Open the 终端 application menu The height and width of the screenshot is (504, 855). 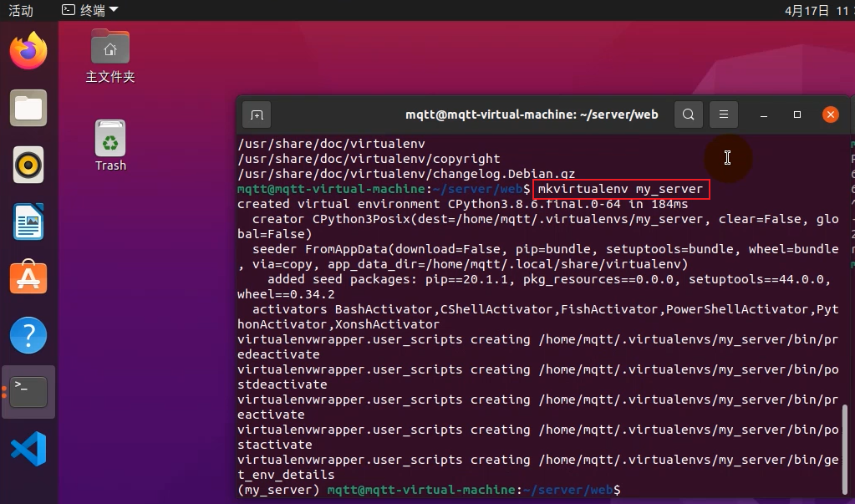(x=90, y=10)
